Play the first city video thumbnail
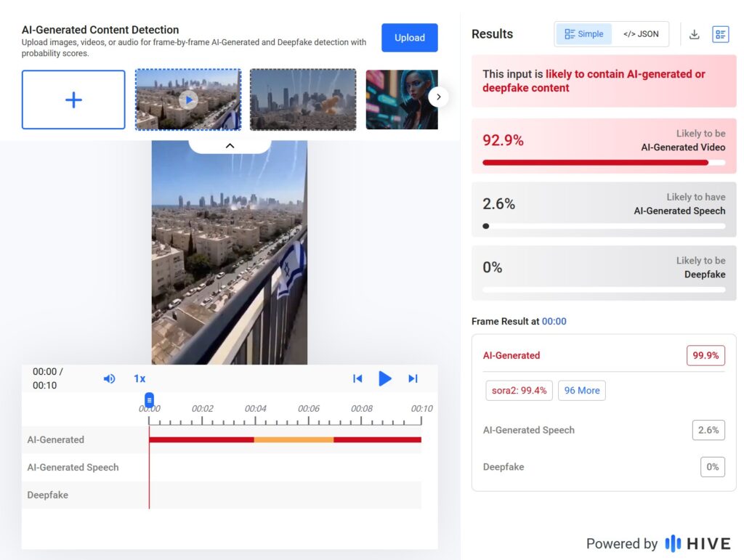744x560 pixels. click(x=187, y=100)
